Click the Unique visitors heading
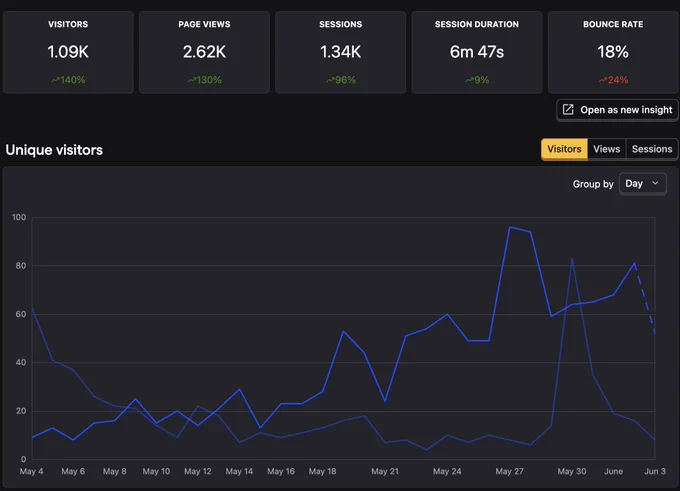Screen dimensions: 680x491 pyautogui.click(x=54, y=150)
